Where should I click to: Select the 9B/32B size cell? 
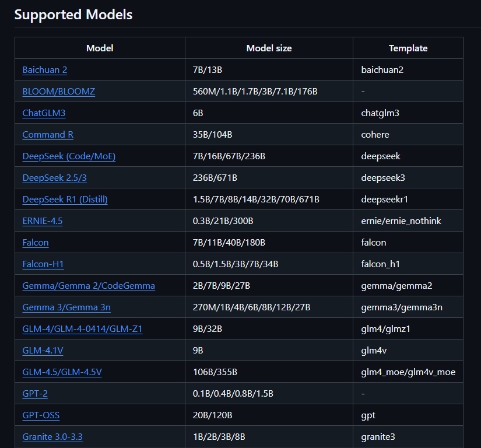click(269, 328)
